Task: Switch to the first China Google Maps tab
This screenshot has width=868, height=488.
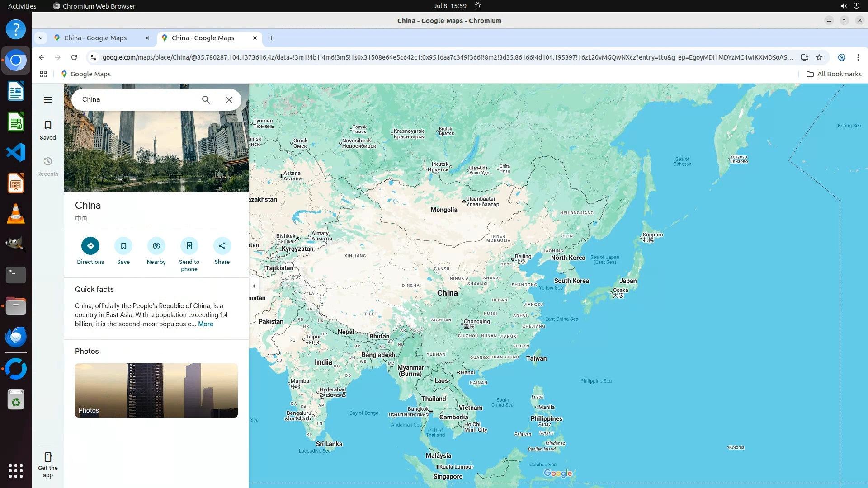Action: [95, 38]
